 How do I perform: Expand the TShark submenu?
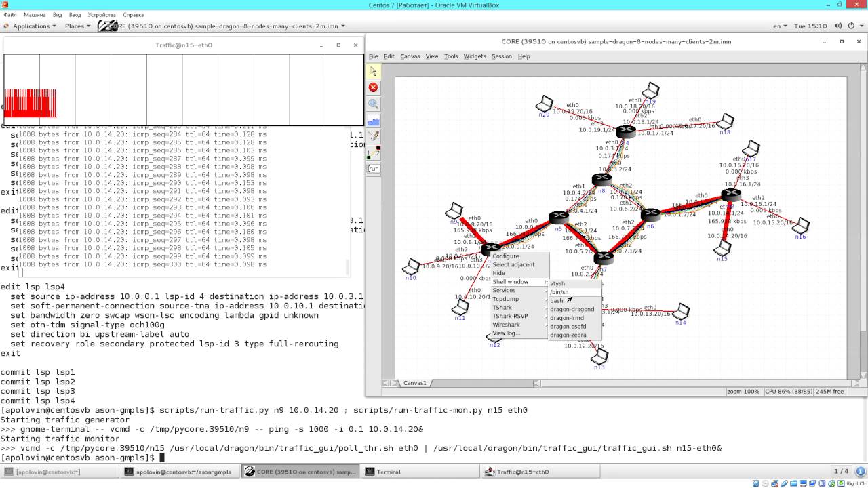519,308
